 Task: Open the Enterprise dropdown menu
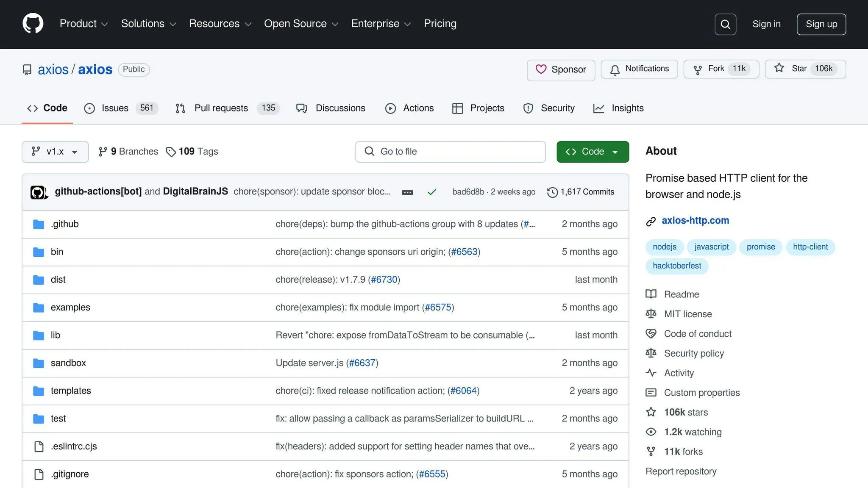coord(381,24)
